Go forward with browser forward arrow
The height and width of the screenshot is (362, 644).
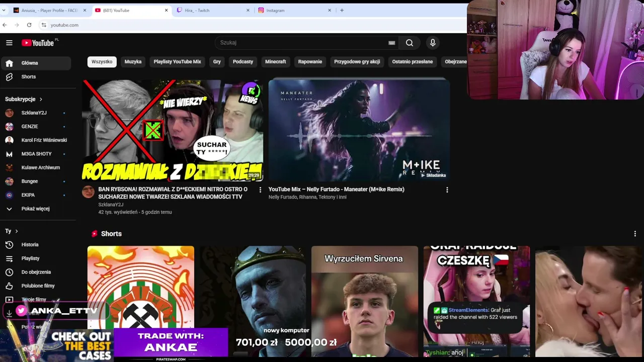[x=17, y=25]
